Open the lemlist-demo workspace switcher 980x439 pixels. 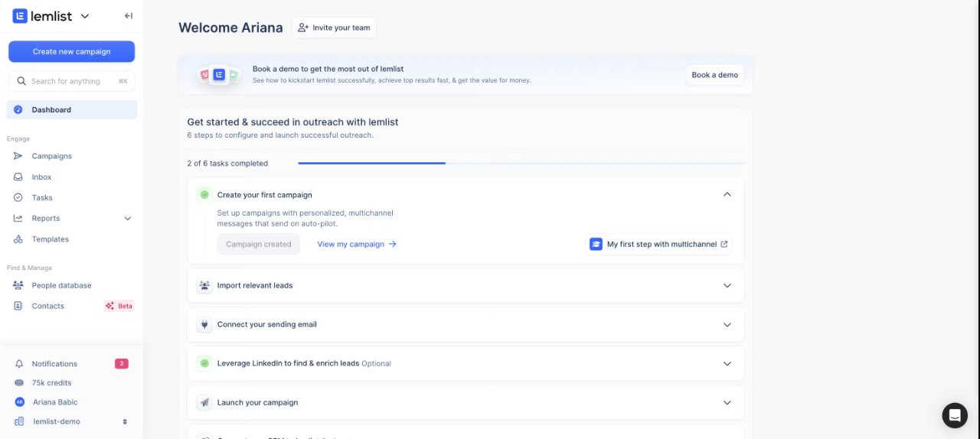pyautogui.click(x=125, y=421)
